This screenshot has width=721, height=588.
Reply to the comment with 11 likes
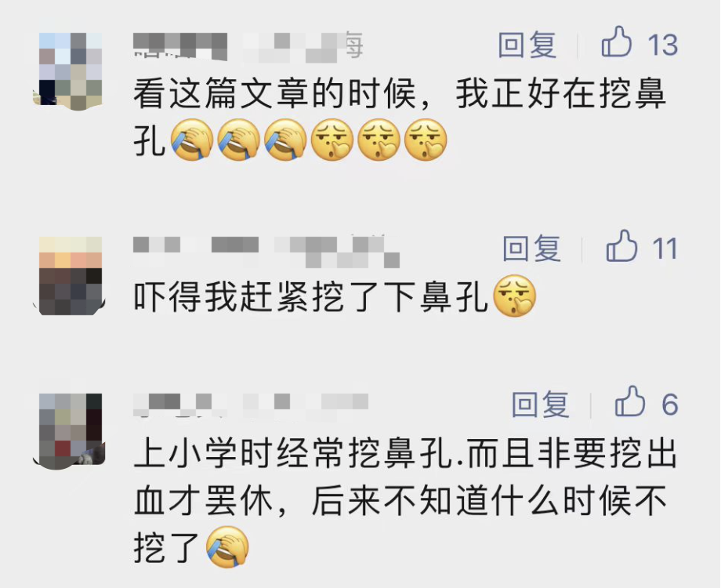531,249
